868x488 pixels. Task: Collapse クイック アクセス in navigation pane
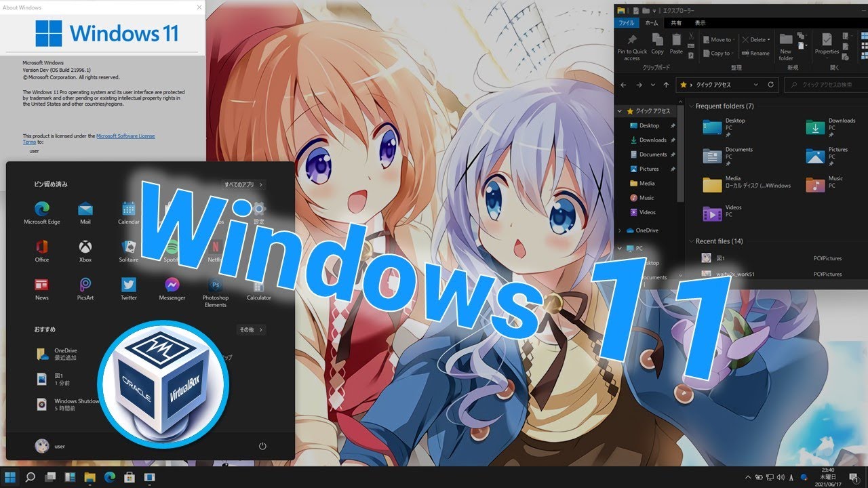pyautogui.click(x=620, y=111)
